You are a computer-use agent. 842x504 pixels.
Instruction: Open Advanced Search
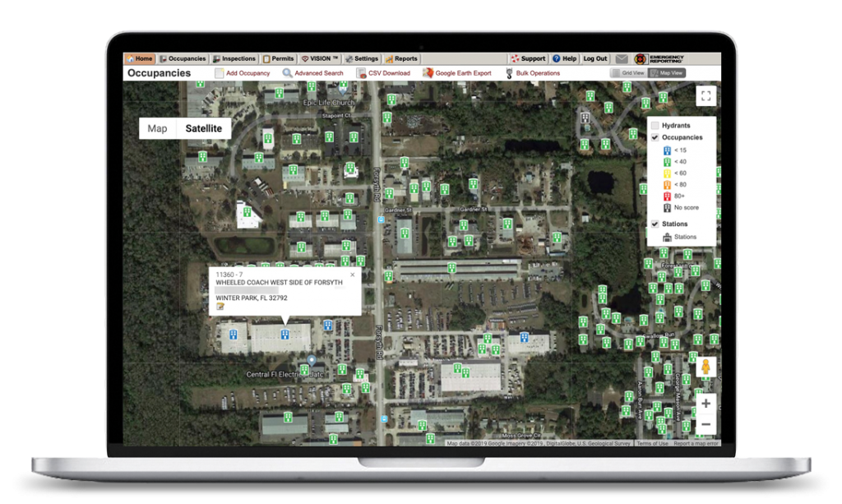[319, 73]
